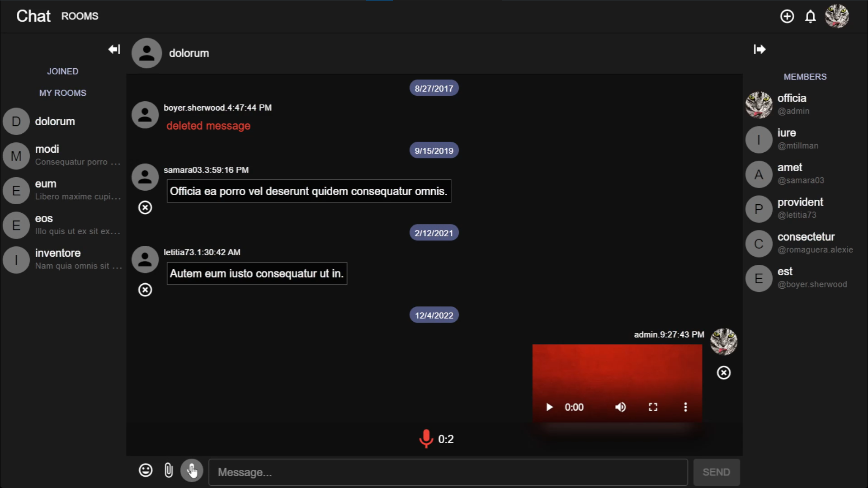Collapse the right members panel
868x488 pixels.
759,49
